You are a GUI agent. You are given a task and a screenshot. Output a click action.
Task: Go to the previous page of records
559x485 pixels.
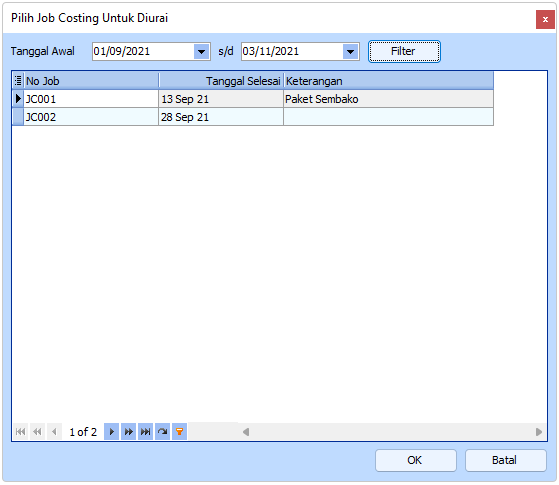[37, 432]
